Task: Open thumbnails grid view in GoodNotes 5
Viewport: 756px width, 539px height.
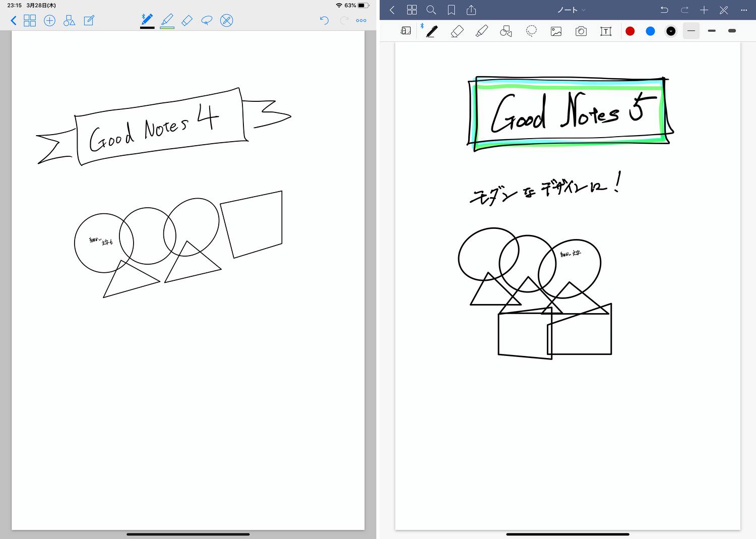Action: tap(412, 10)
